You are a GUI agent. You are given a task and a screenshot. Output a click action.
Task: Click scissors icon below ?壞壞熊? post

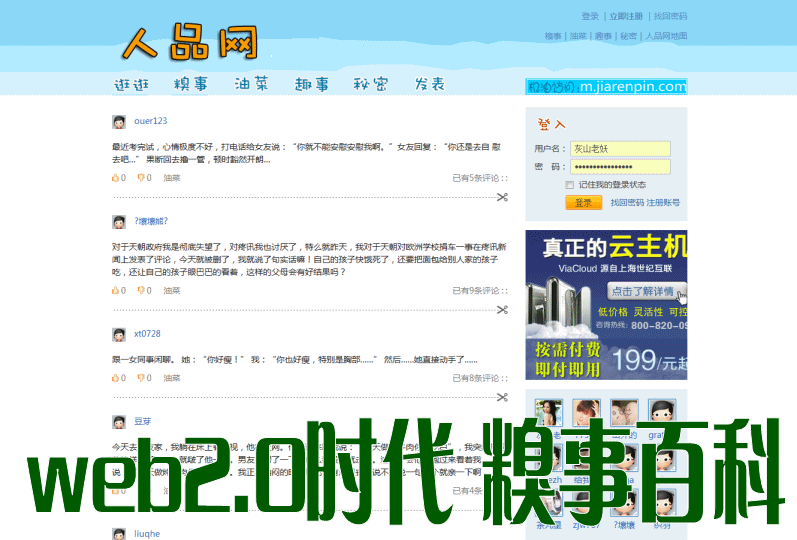(502, 310)
